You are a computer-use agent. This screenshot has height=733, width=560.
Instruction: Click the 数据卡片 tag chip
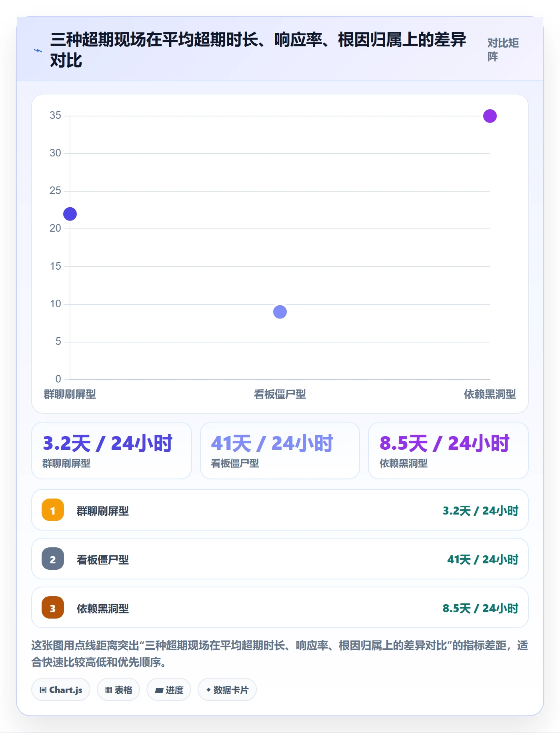tap(227, 690)
